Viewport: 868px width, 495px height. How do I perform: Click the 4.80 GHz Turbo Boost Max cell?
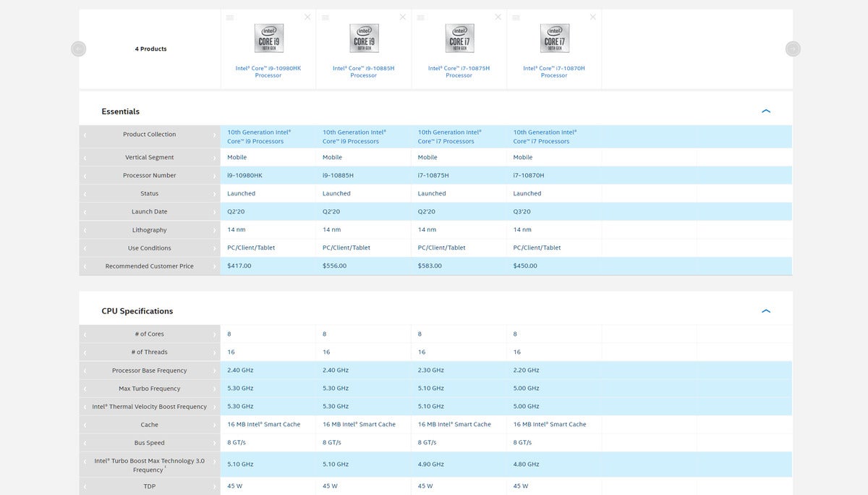pyautogui.click(x=527, y=464)
